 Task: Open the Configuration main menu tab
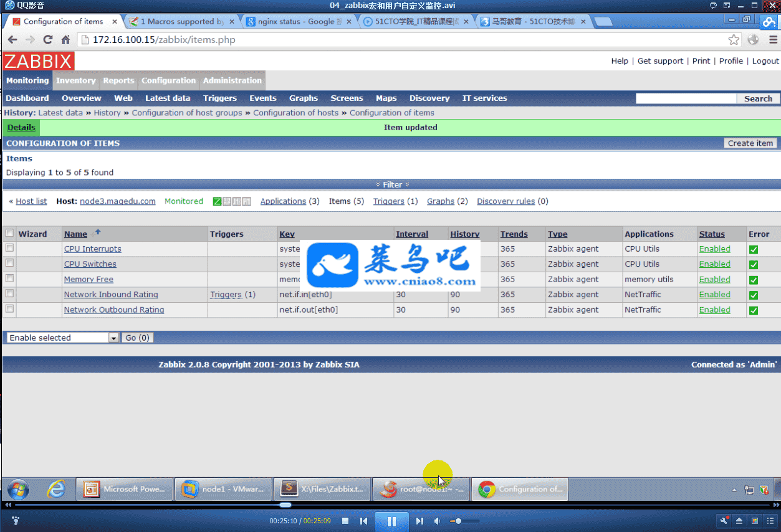pyautogui.click(x=168, y=80)
